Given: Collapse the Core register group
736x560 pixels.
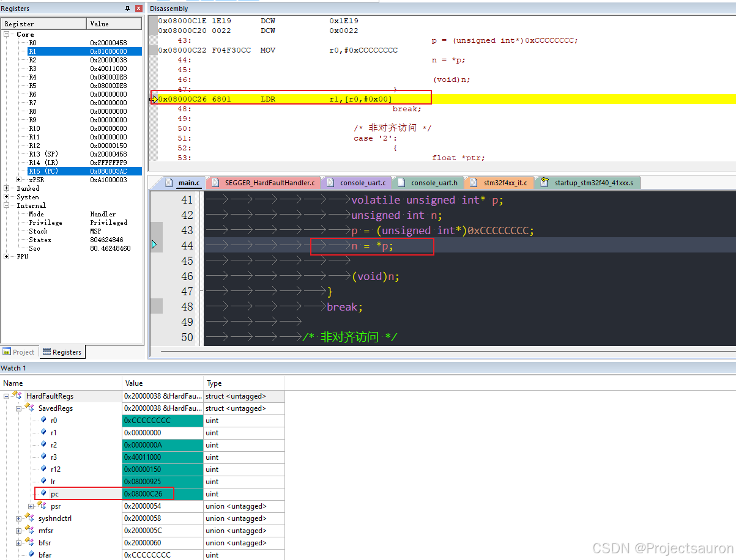Looking at the screenshot, I should click(7, 34).
